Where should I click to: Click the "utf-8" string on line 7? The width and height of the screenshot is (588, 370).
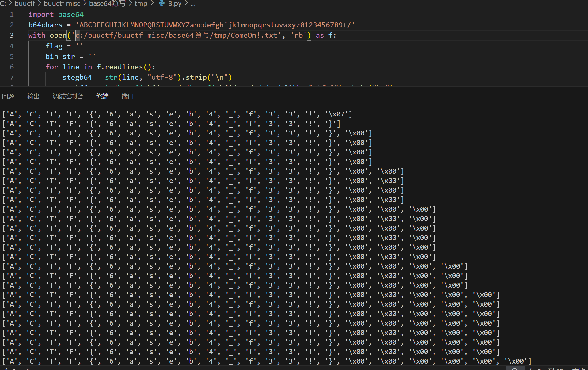(162, 77)
